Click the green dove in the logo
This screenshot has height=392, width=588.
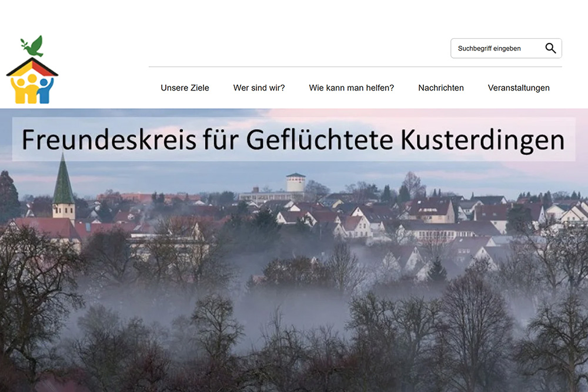click(x=35, y=47)
